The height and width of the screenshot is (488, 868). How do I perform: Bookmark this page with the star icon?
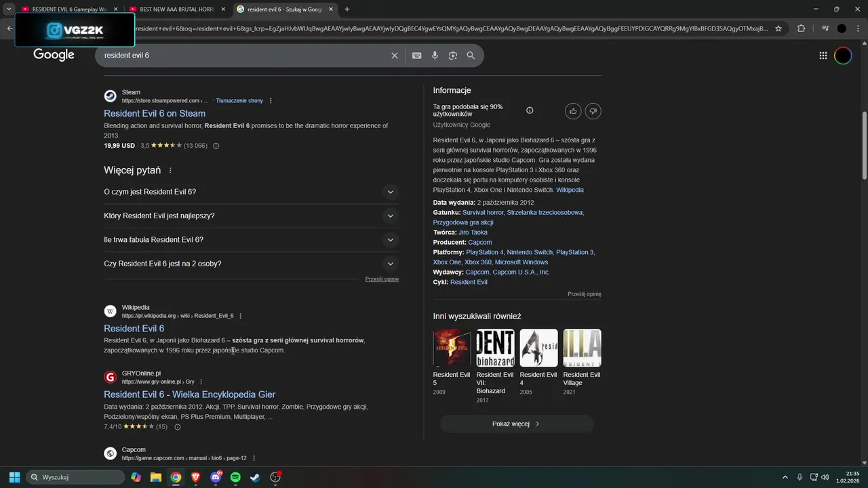tap(778, 28)
